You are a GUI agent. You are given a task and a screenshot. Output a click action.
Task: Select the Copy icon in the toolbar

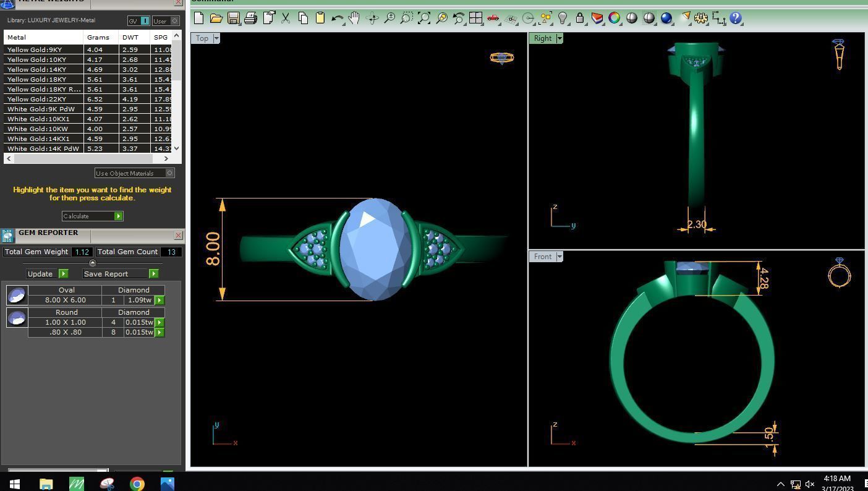point(303,19)
